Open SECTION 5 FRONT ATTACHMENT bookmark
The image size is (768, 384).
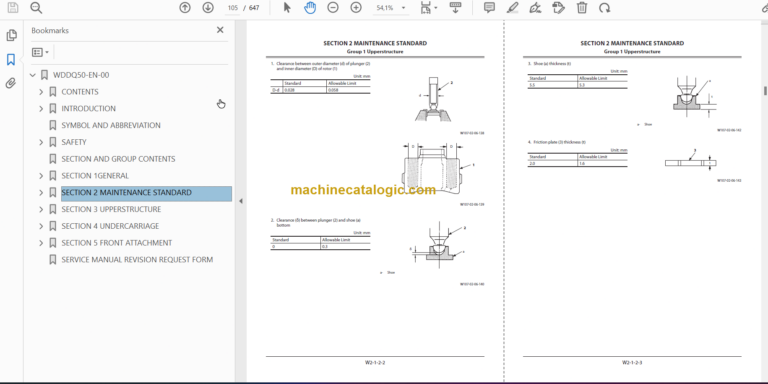coord(117,242)
